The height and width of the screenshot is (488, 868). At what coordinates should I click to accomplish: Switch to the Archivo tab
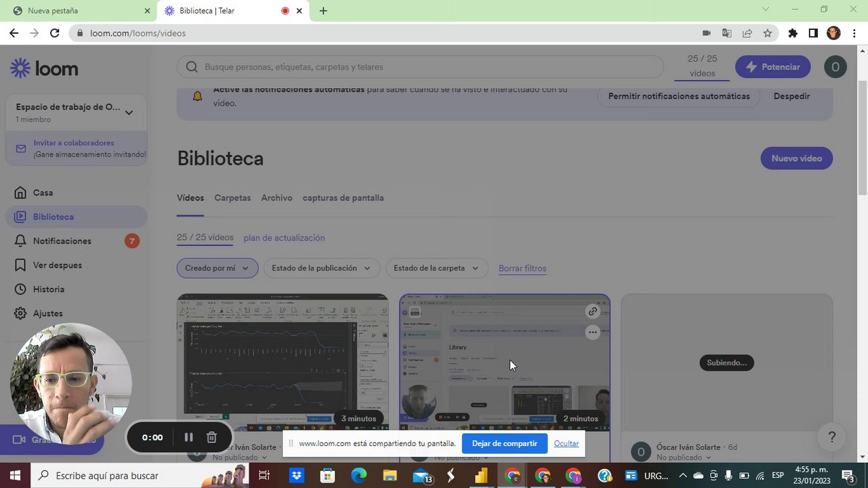pyautogui.click(x=276, y=198)
